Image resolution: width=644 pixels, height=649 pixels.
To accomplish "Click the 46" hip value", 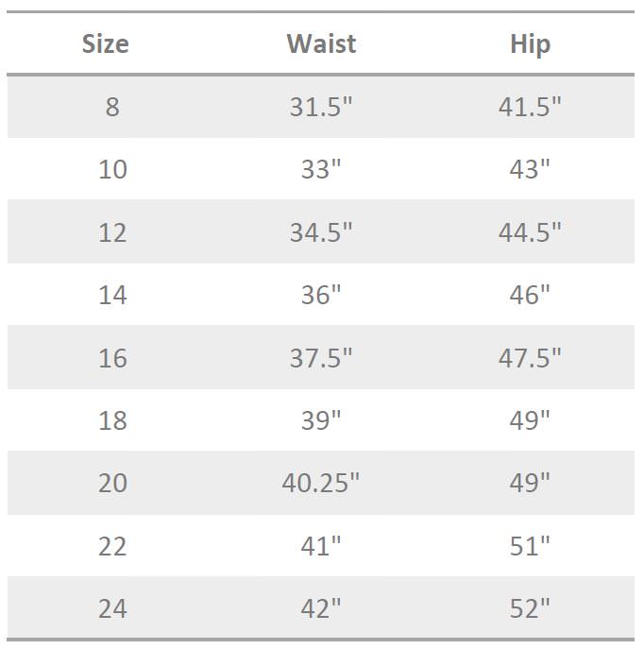I will pyautogui.click(x=530, y=295).
